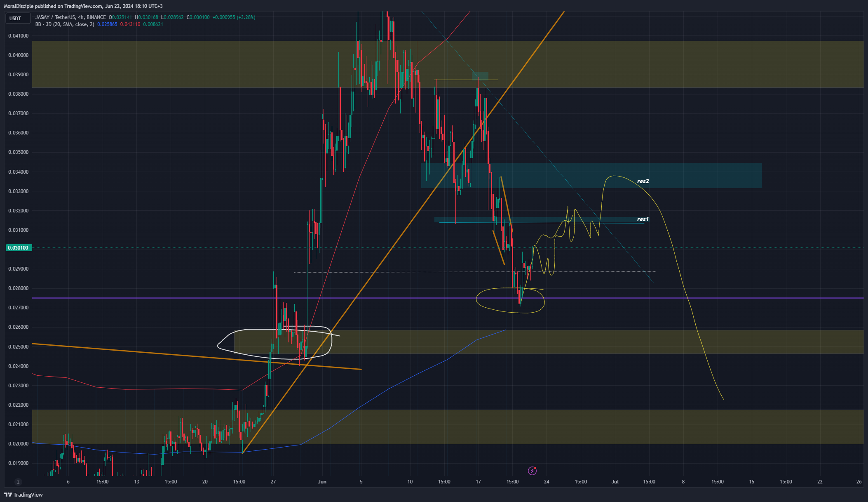
Task: Click the high price value 0.030168
Action: pyautogui.click(x=148, y=17)
